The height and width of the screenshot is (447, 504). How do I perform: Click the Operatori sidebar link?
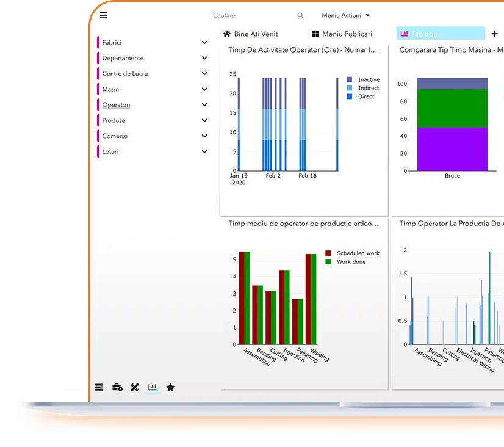point(116,105)
